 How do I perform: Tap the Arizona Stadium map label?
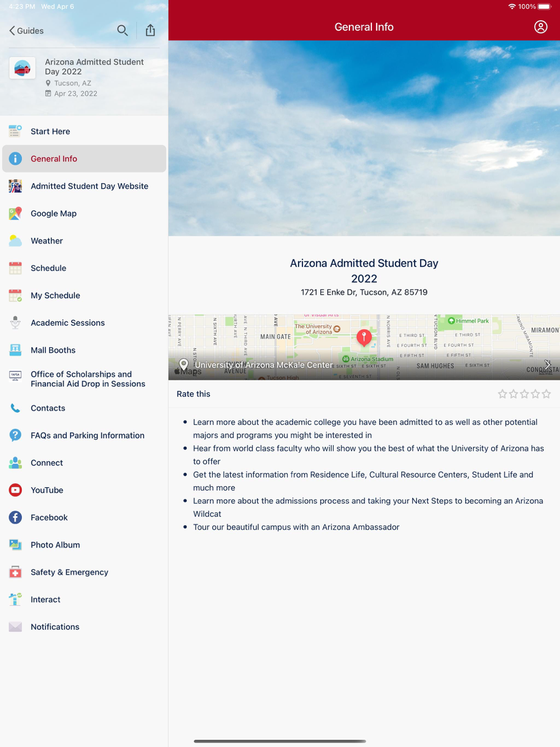[368, 359]
